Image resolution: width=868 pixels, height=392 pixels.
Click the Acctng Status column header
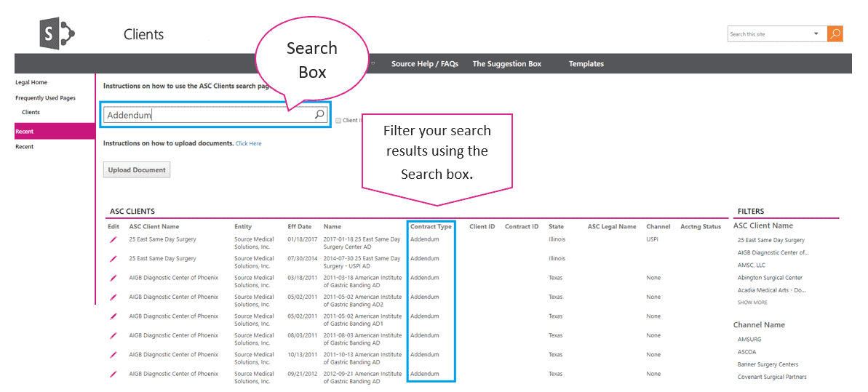tap(701, 226)
